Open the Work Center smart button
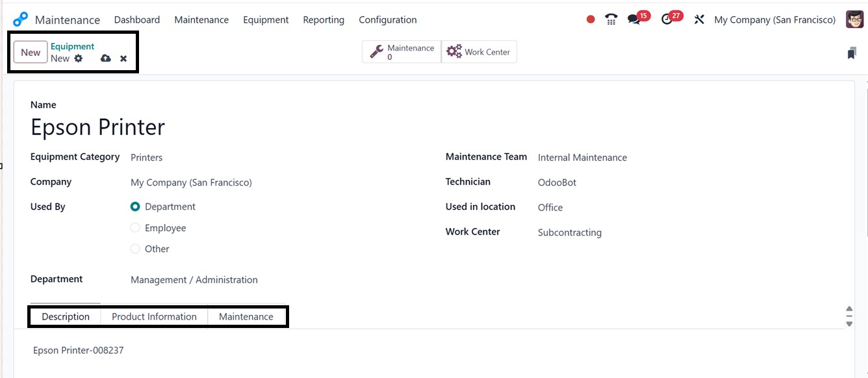The image size is (868, 378). coord(479,52)
